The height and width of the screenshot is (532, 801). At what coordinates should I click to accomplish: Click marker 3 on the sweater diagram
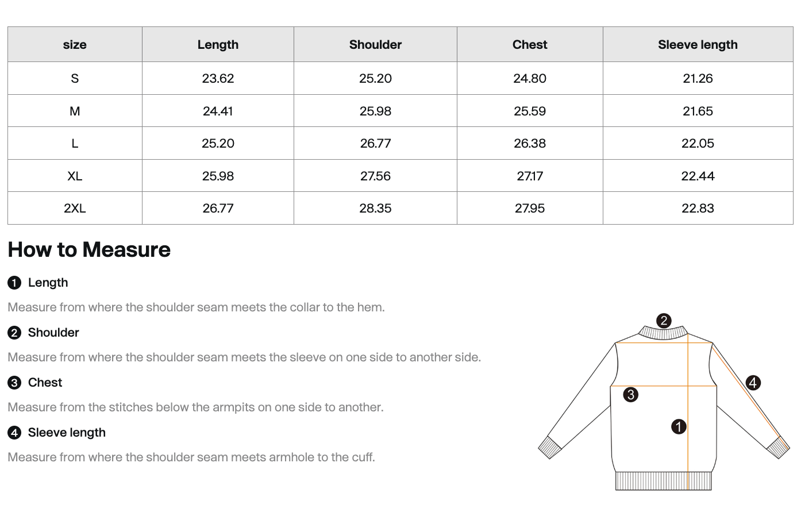click(x=631, y=395)
